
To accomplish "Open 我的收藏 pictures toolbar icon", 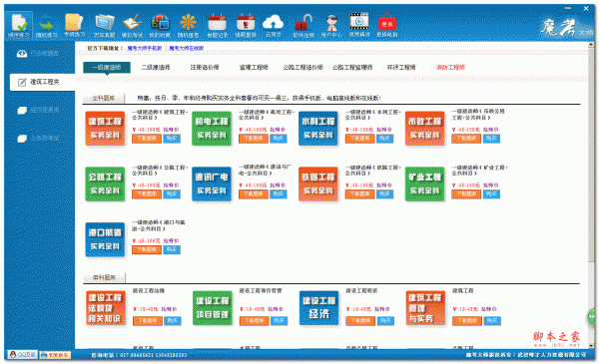I will point(160,25).
